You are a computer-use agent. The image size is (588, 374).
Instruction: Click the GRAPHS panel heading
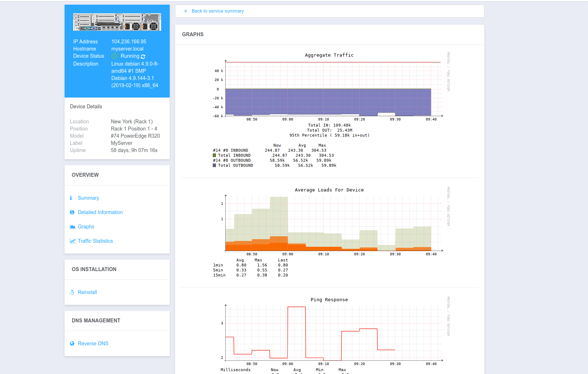click(193, 34)
